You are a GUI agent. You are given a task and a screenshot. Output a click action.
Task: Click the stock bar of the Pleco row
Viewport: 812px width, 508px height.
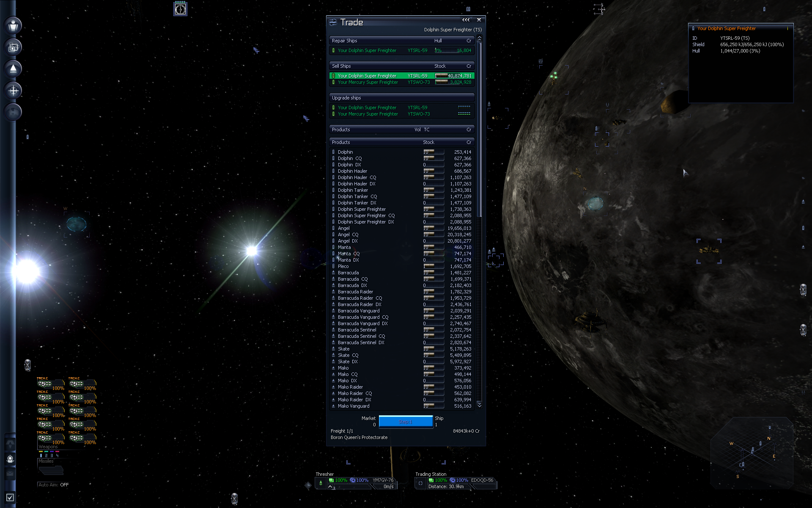(x=433, y=266)
